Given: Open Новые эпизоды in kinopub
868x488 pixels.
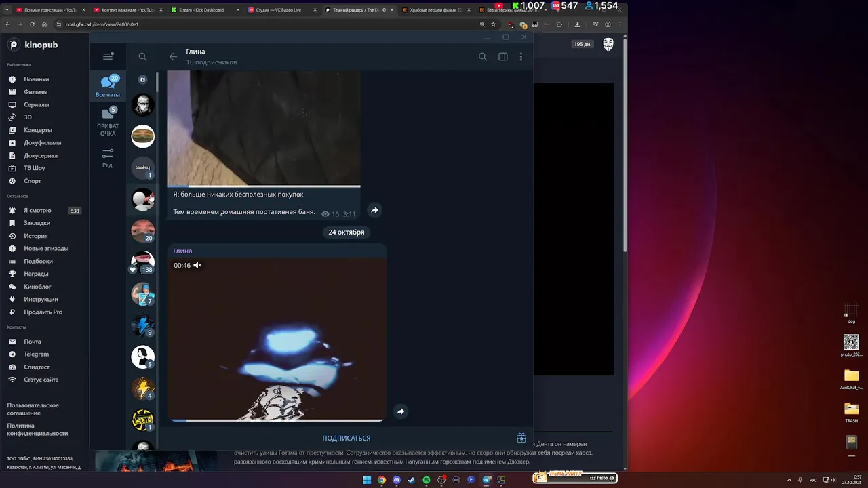Looking at the screenshot, I should pos(45,249).
